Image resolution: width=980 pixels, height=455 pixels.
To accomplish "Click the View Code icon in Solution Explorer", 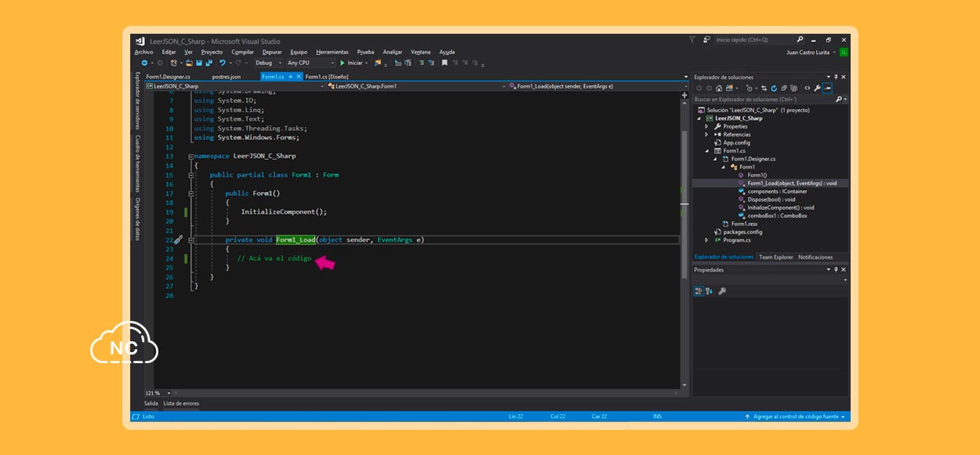I will point(808,88).
